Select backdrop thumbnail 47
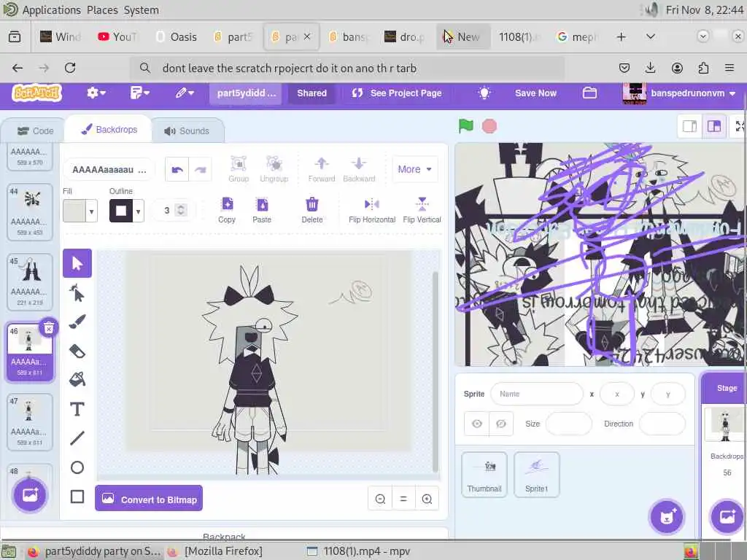The height and width of the screenshot is (560, 747). pyautogui.click(x=30, y=422)
